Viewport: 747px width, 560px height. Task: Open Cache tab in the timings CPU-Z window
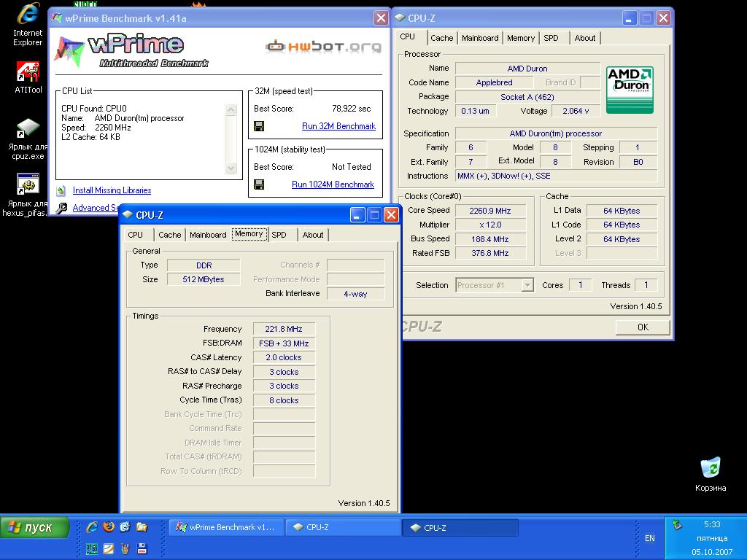pyautogui.click(x=169, y=235)
